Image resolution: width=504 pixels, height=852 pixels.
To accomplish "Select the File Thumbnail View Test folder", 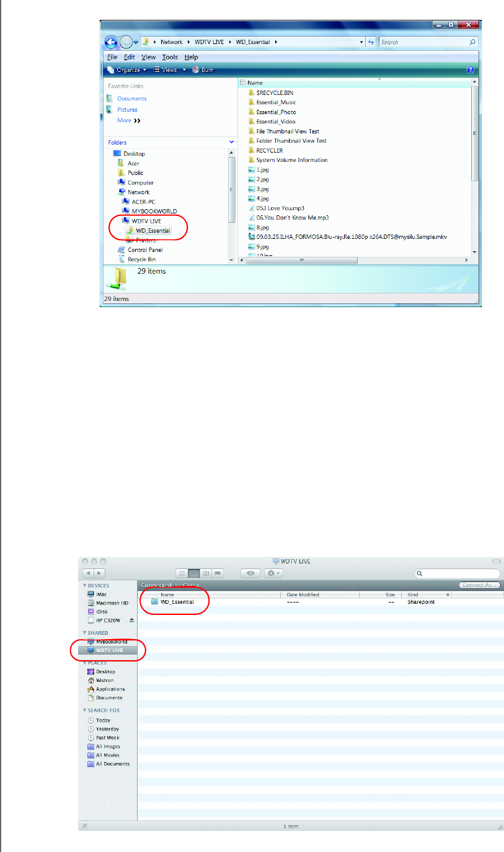I will tap(283, 131).
